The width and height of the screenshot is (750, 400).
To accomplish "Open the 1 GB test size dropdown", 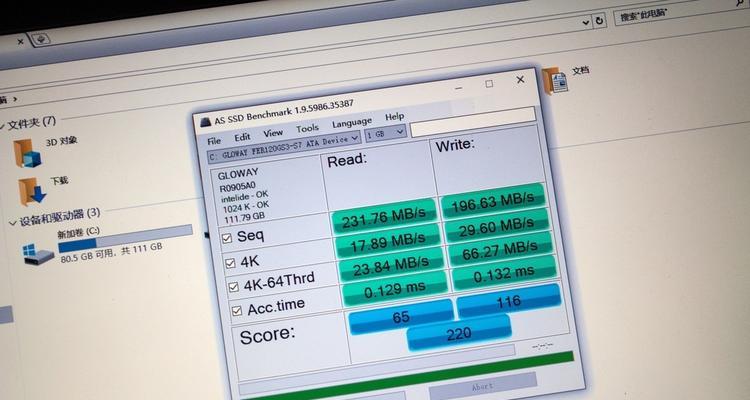I will click(386, 133).
